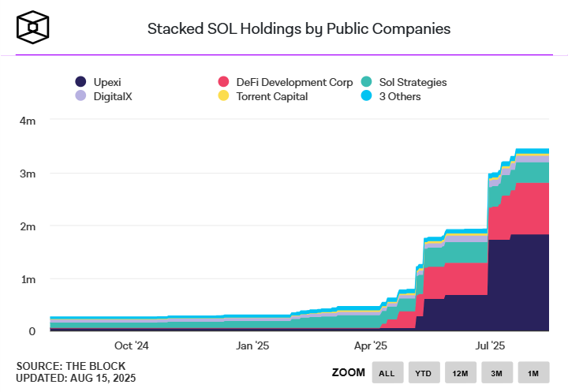Image resolution: width=568 pixels, height=392 pixels.
Task: Click DeFi Development Corp legend label
Action: (294, 82)
